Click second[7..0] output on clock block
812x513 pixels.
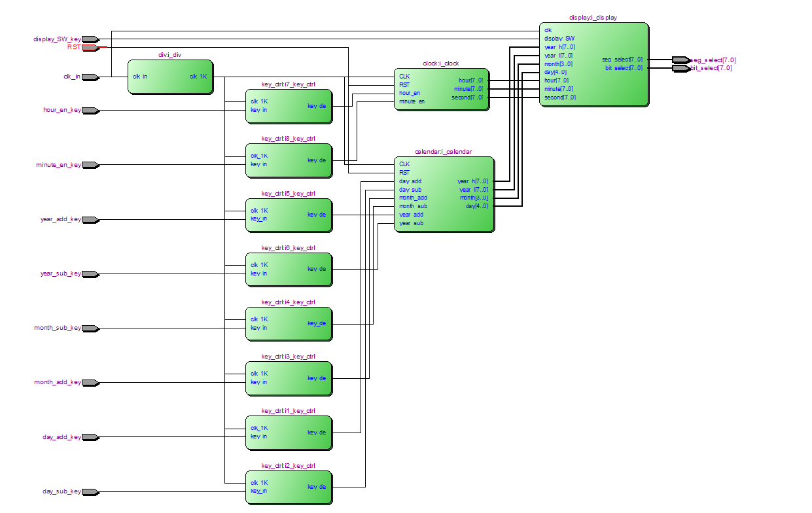(468, 97)
